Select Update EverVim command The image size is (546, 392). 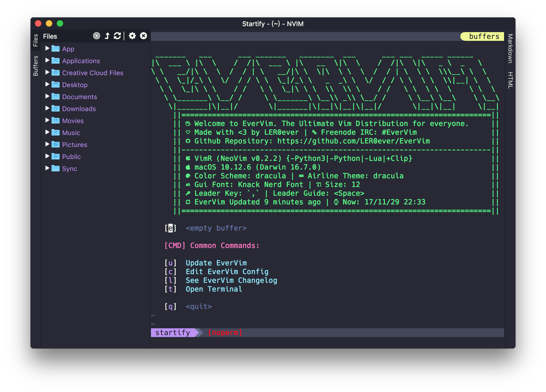[216, 263]
